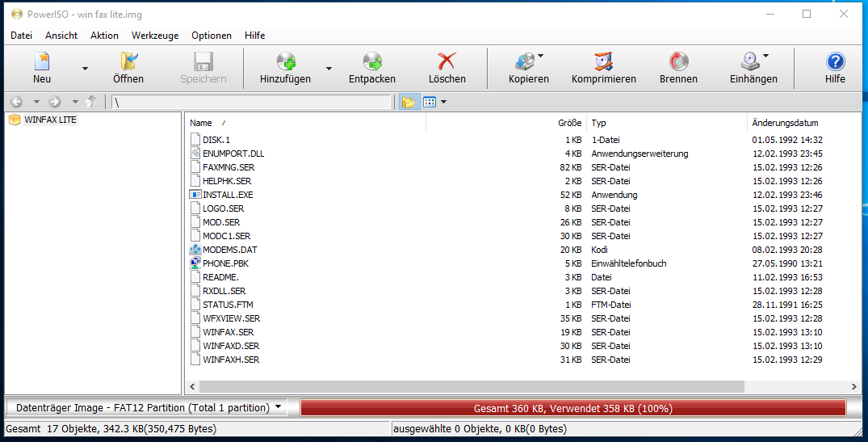Click the back navigation arrow

pos(17,102)
